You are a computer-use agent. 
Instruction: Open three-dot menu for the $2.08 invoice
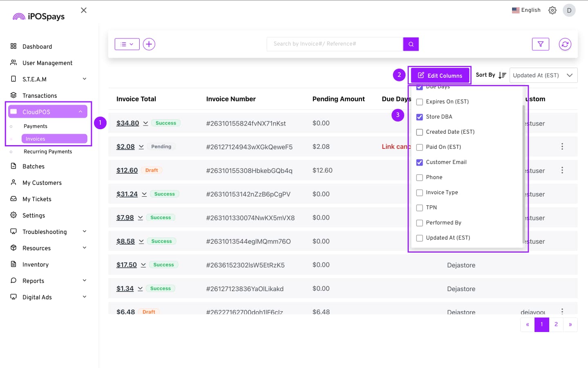562,146
